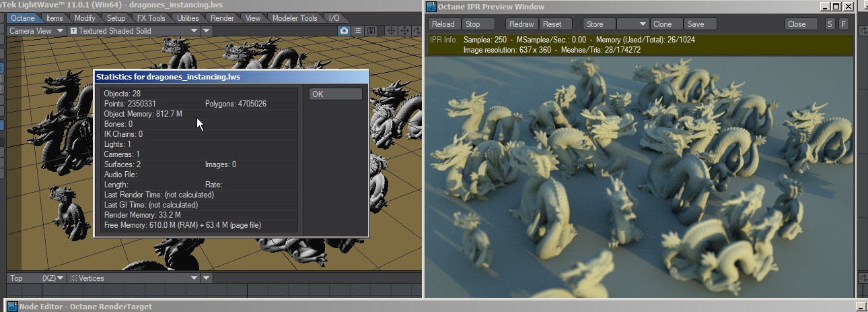Screen dimensions: 868x312
Task: Click 'Points: 2350331' statistic
Action: point(130,104)
